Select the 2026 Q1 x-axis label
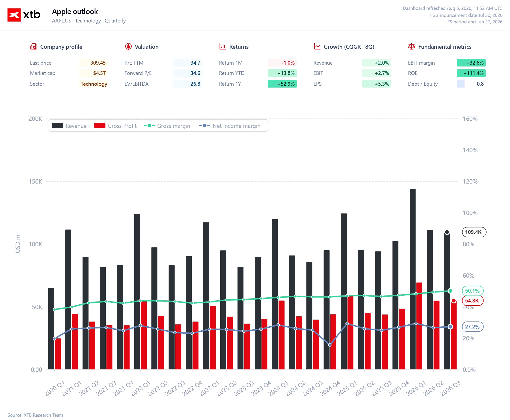 (416, 388)
